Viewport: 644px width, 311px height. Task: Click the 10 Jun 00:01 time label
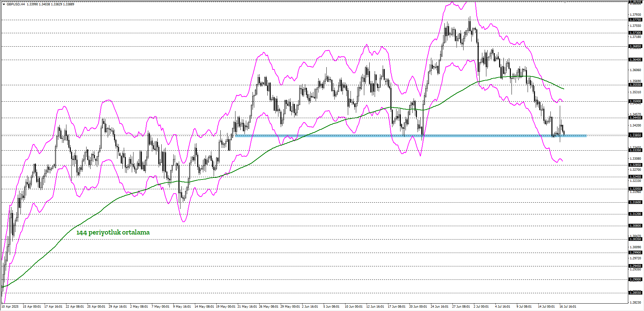click(354, 307)
